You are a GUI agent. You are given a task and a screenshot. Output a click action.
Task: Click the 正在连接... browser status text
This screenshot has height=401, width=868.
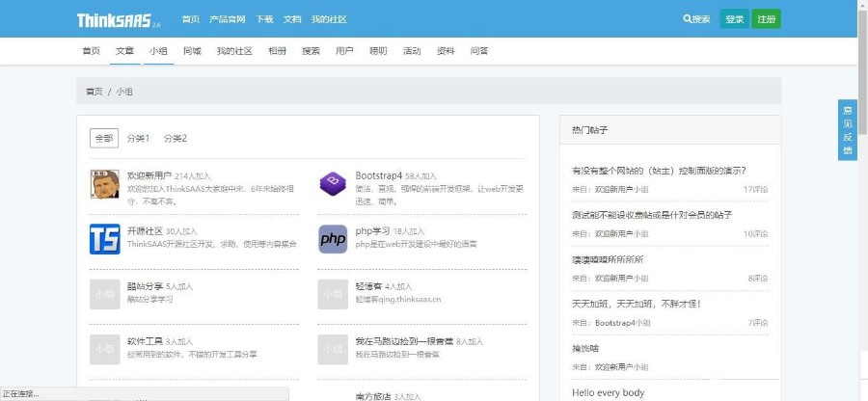pos(20,394)
